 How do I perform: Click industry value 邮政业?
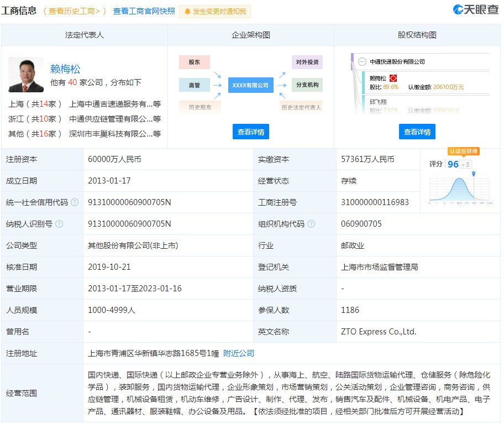[353, 245]
